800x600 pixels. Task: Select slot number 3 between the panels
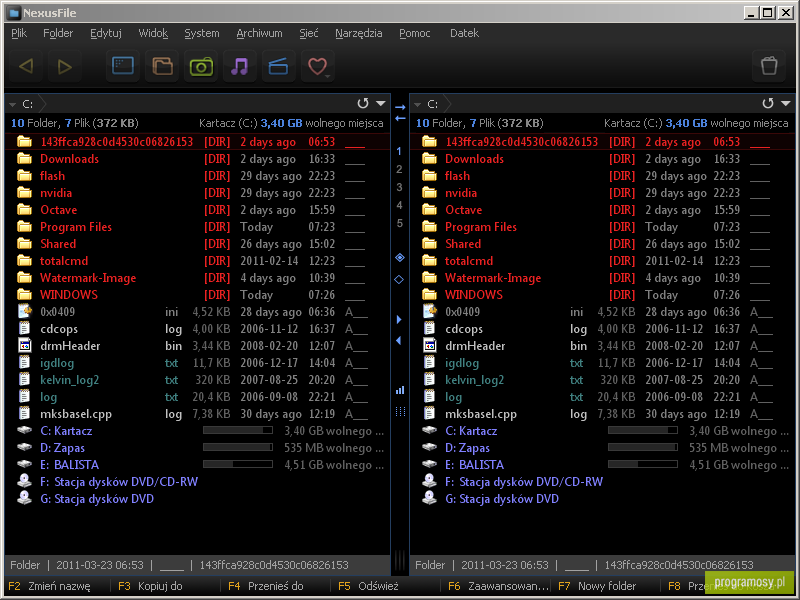coord(399,187)
